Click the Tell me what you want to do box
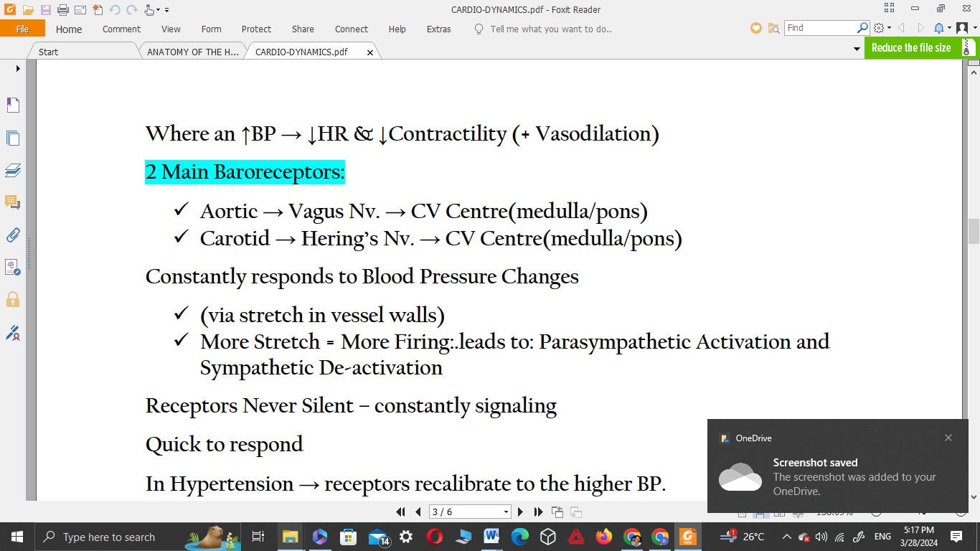The width and height of the screenshot is (980, 551). [x=550, y=29]
